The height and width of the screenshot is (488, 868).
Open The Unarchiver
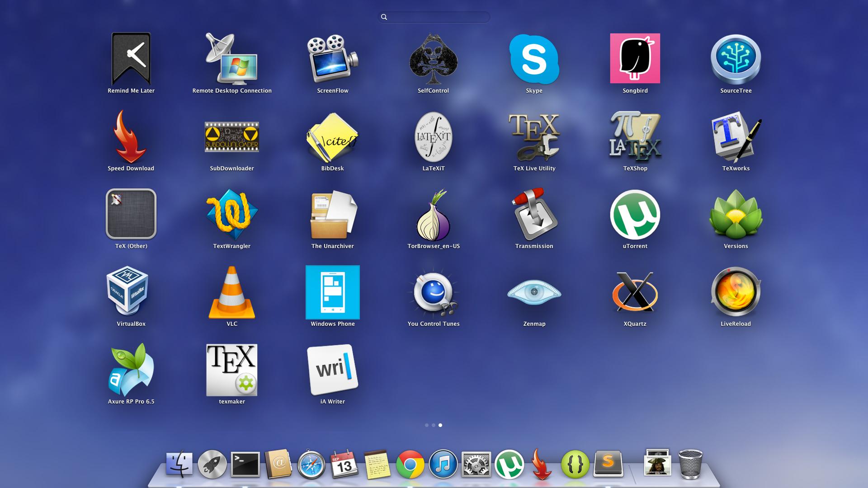(333, 214)
